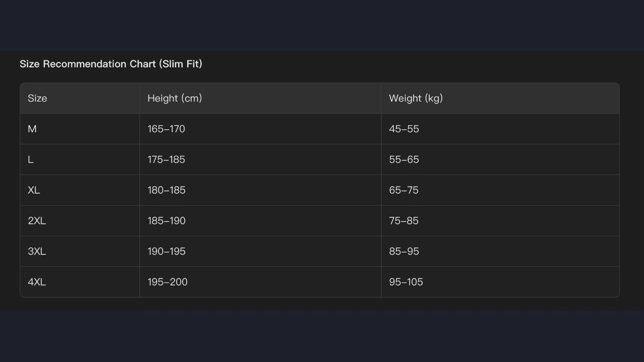Click the 180–185 height cell
The image size is (644, 362).
pos(166,191)
